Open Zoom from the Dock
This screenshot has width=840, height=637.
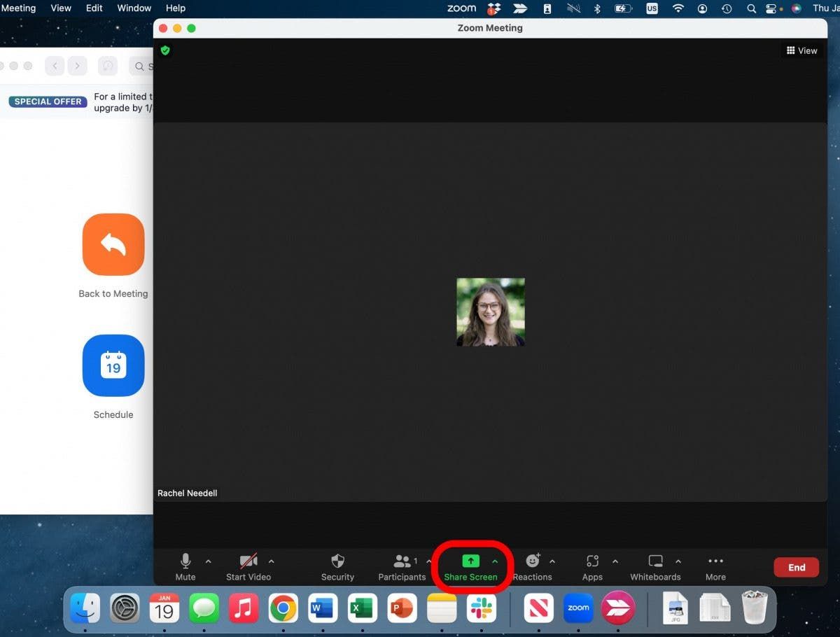coord(578,608)
